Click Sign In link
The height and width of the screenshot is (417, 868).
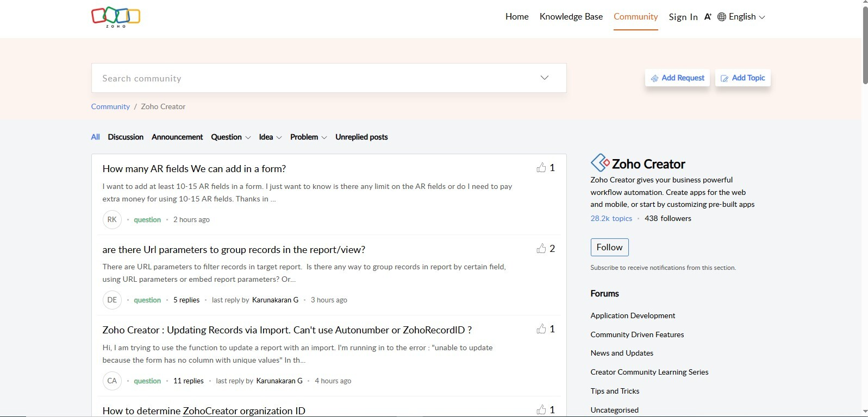683,17
